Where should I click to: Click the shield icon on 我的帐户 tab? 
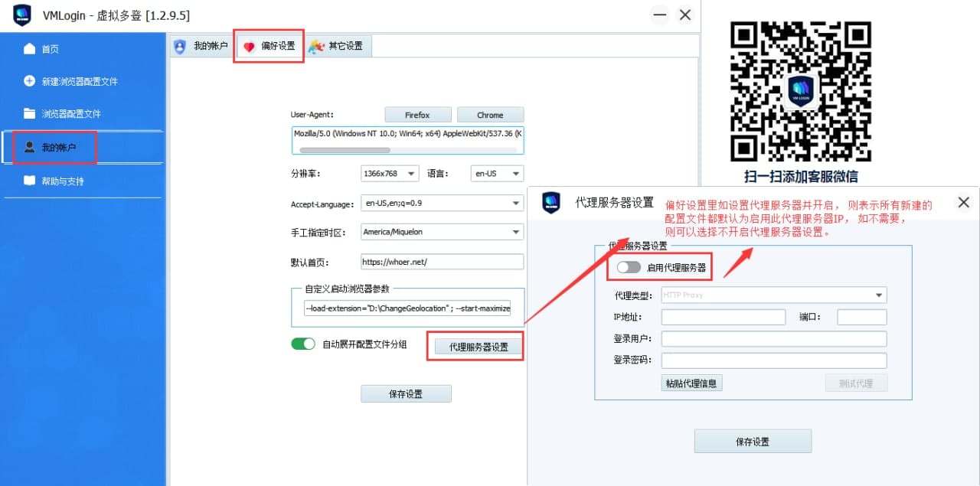(180, 46)
